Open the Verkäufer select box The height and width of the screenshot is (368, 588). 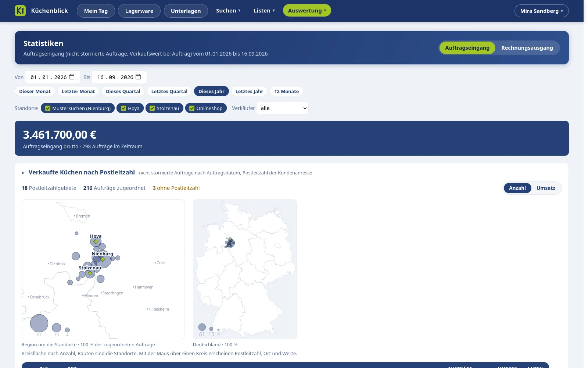(x=282, y=108)
